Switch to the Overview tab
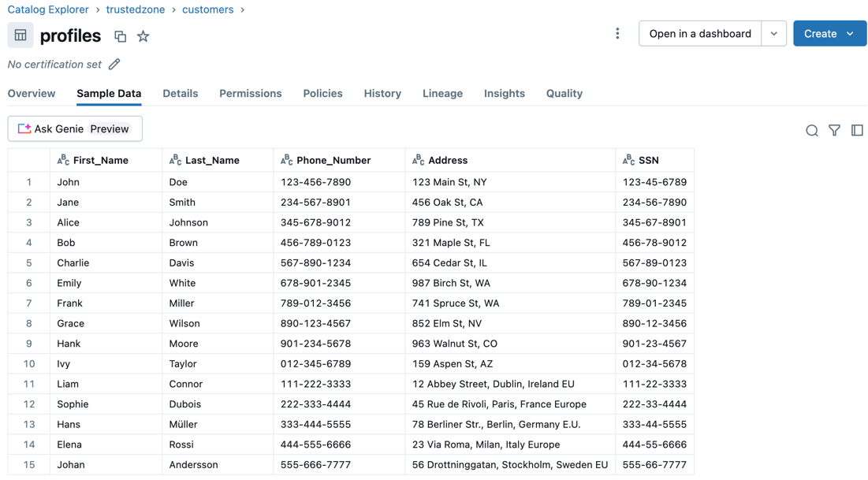Image resolution: width=868 pixels, height=480 pixels. tap(32, 94)
